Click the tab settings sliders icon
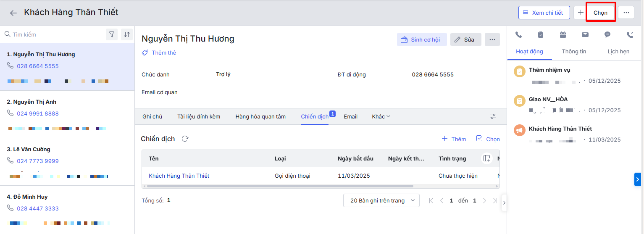The height and width of the screenshot is (234, 644). tap(493, 116)
